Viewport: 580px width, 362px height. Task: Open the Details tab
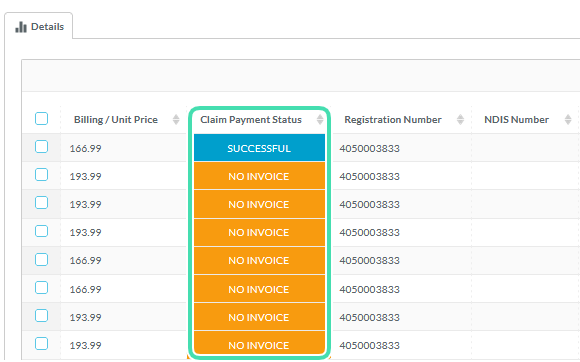[39, 27]
